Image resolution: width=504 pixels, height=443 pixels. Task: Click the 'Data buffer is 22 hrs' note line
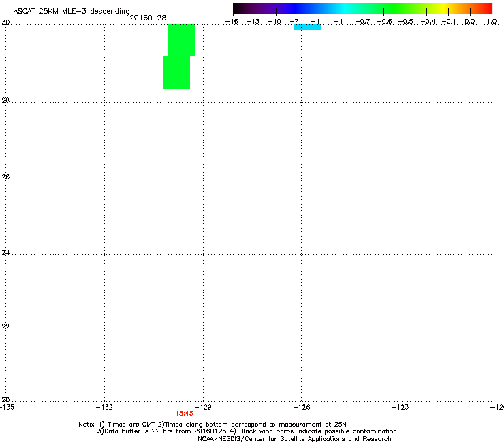click(247, 431)
